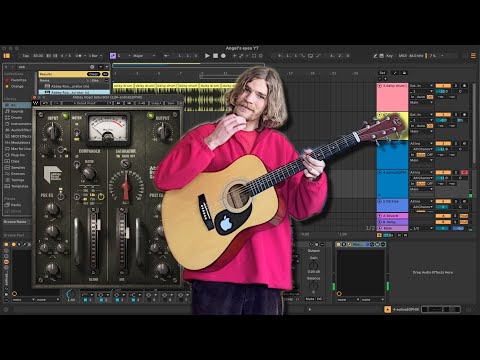This screenshot has width=480, height=360.
Task: Toggle the red record arm on solinaSOPHIE track
Action: (464, 172)
